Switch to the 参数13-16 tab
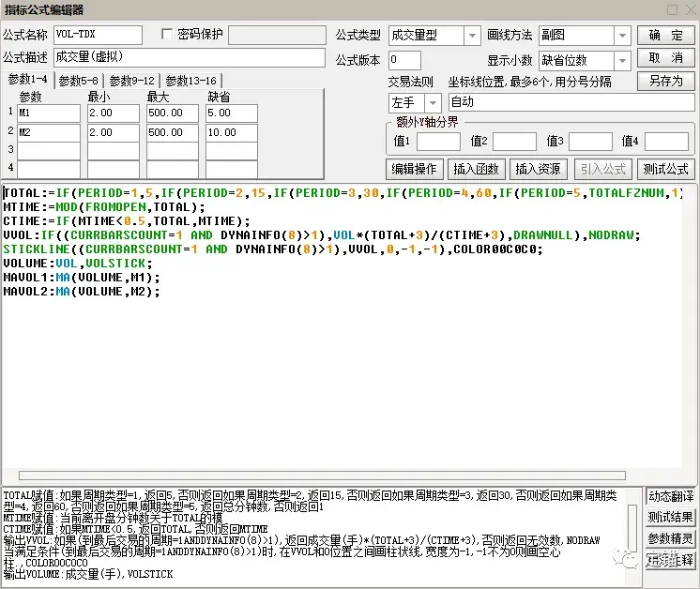This screenshot has width=700, height=589. 191,81
